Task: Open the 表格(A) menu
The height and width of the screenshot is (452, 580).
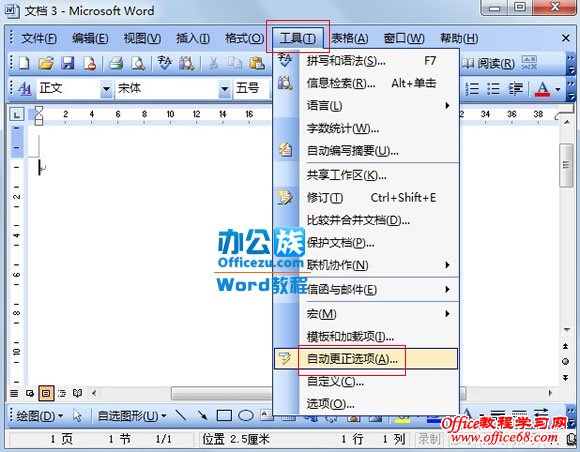Action: (350, 38)
